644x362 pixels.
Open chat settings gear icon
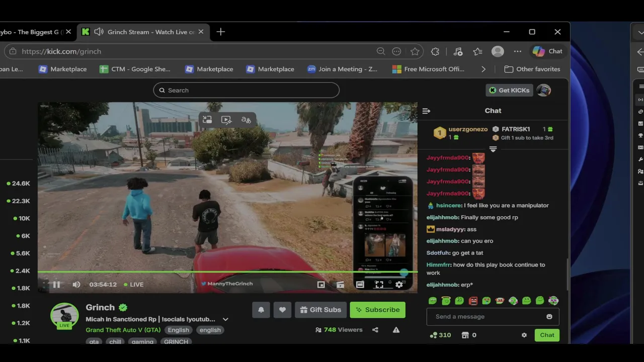pyautogui.click(x=524, y=335)
